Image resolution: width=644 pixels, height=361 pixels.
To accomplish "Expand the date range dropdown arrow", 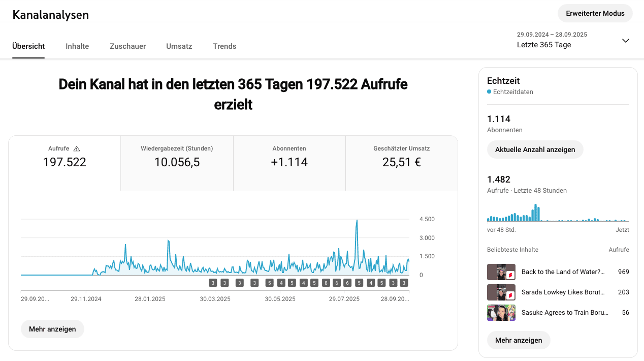I will pyautogui.click(x=626, y=41).
